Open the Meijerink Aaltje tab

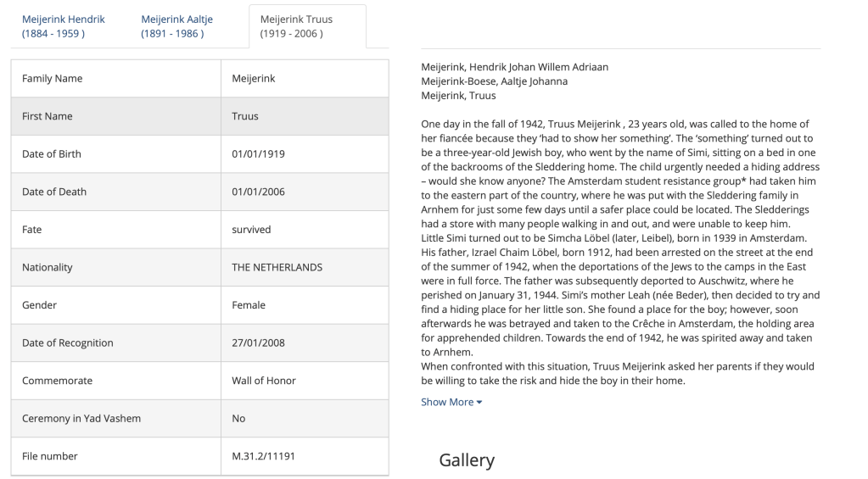[x=176, y=26]
